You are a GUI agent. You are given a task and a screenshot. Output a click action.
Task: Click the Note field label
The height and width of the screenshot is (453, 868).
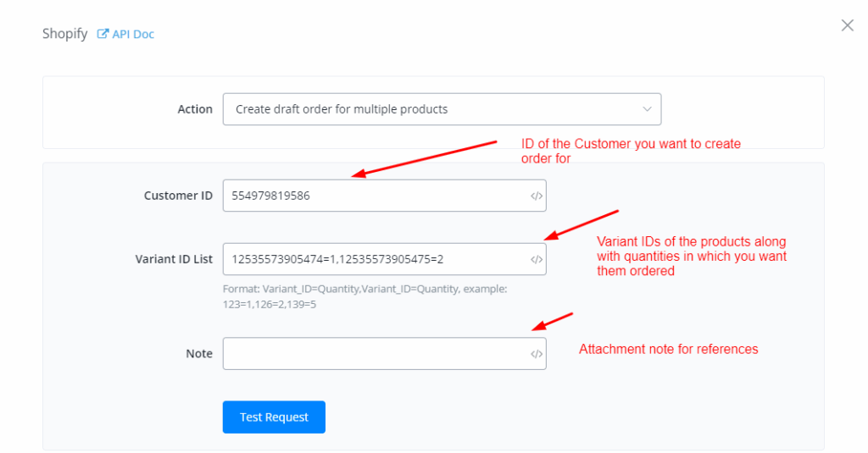coord(199,354)
